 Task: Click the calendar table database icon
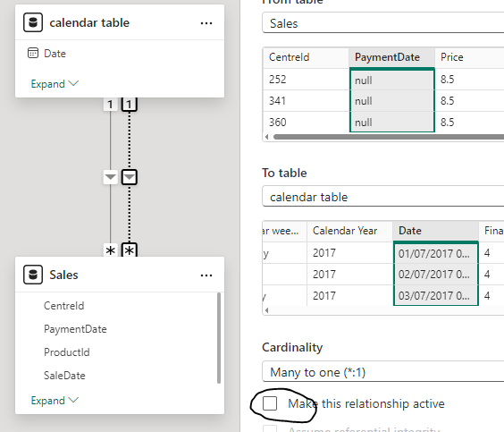pyautogui.click(x=33, y=22)
